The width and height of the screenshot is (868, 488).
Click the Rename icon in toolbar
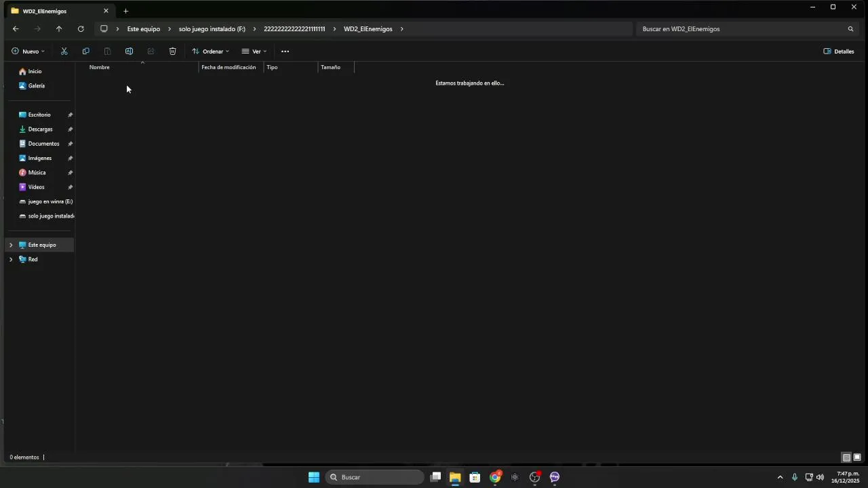pos(129,52)
